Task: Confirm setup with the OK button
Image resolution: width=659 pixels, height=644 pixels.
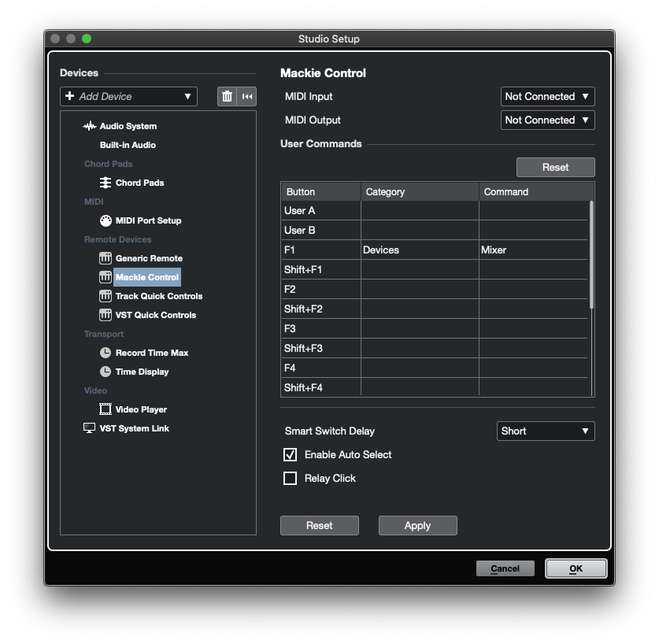Action: click(x=576, y=568)
